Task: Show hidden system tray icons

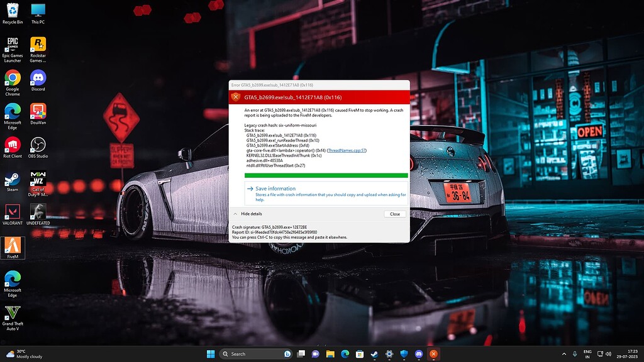Action: coord(564,354)
